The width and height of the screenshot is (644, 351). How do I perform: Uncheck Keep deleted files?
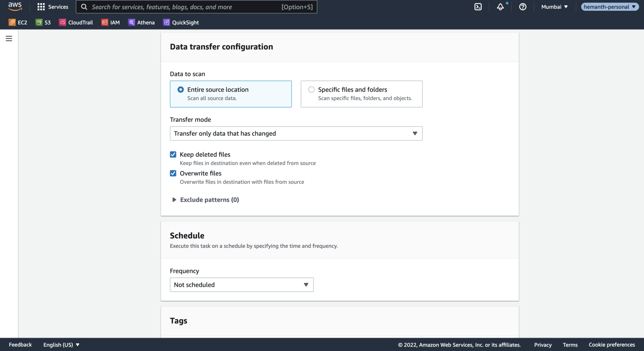pyautogui.click(x=173, y=154)
